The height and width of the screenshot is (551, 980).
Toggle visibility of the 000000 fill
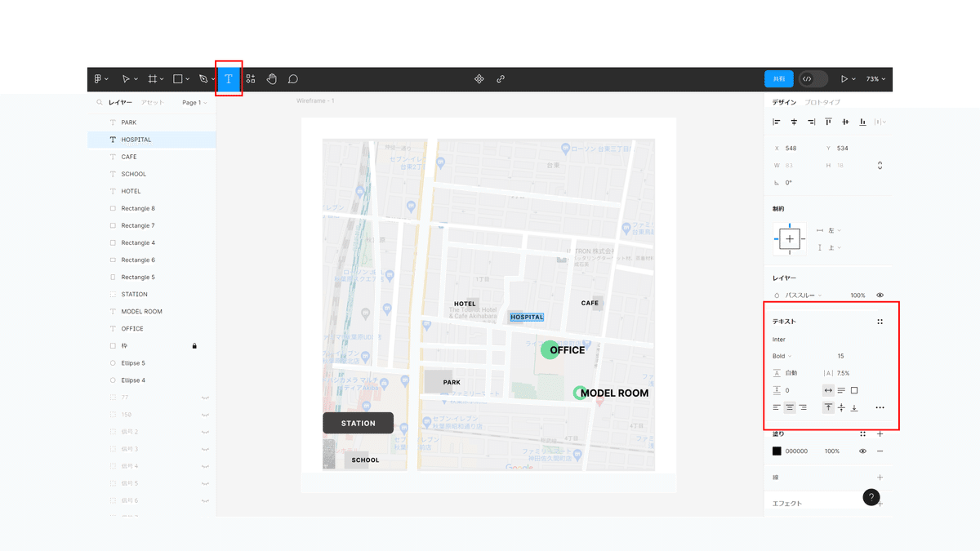(862, 451)
